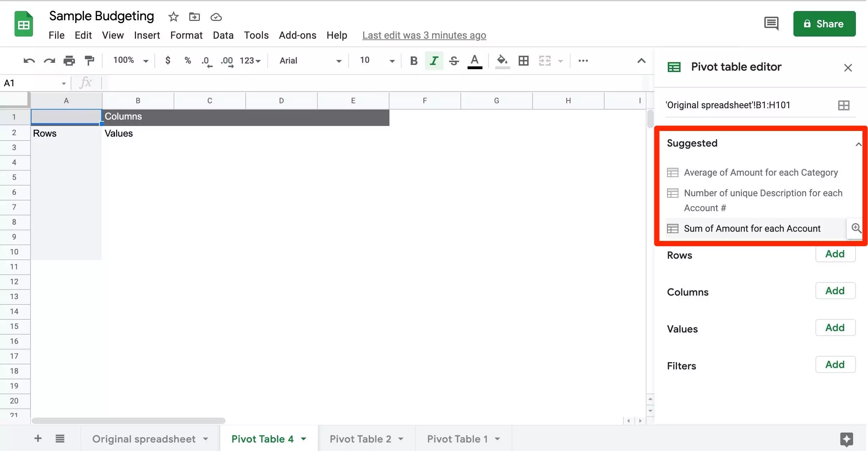Viewport: 868px width, 451px height.
Task: Open the fill color picker
Action: [502, 61]
